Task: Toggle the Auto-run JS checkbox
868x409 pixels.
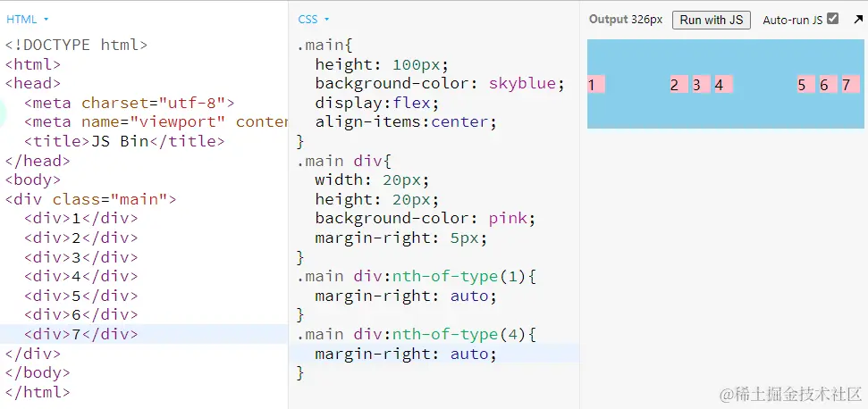Action: (832, 19)
